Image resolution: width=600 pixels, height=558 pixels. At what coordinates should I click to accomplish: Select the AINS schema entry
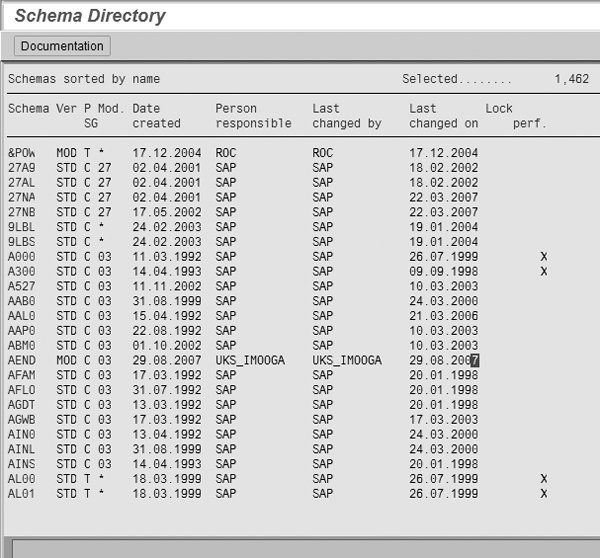22,464
